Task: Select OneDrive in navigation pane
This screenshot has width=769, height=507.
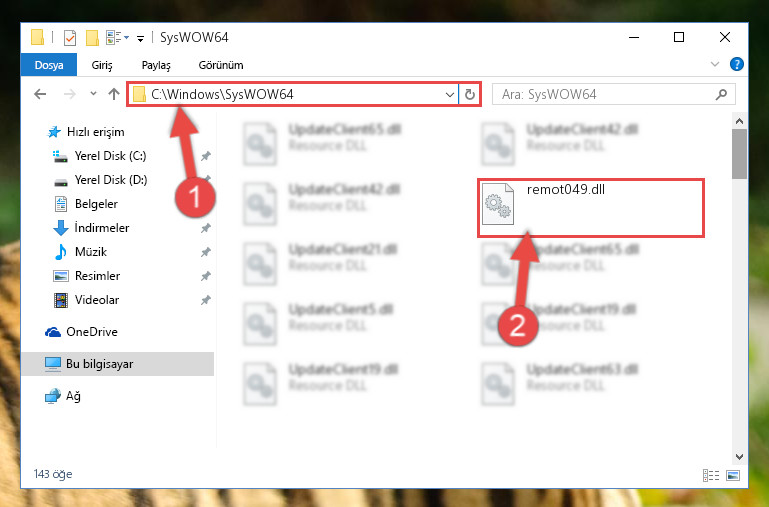Action: (92, 332)
